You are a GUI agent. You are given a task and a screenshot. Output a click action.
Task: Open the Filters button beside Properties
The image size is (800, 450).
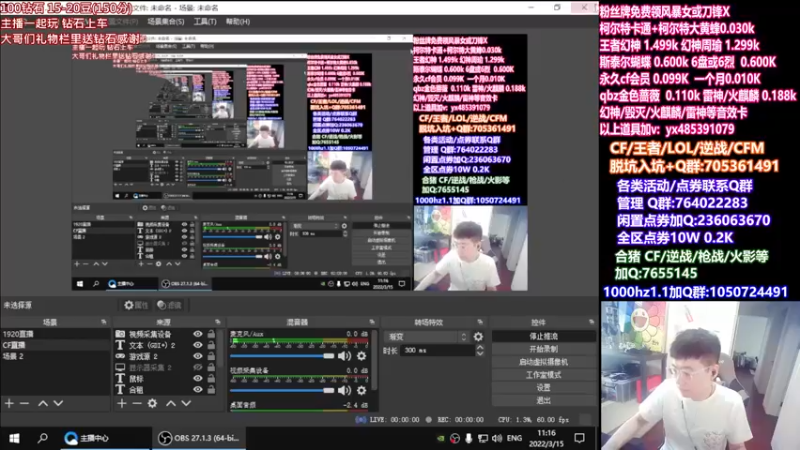tap(170, 305)
